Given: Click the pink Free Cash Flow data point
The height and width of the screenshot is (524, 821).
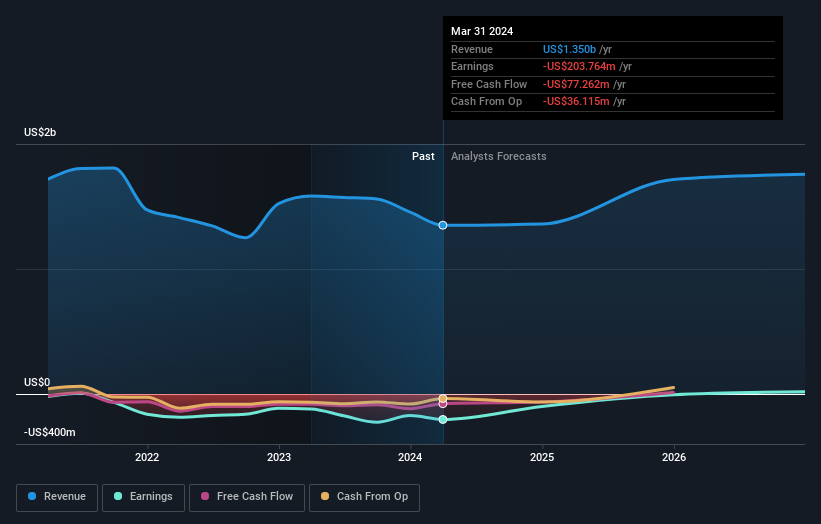Looking at the screenshot, I should [x=443, y=404].
